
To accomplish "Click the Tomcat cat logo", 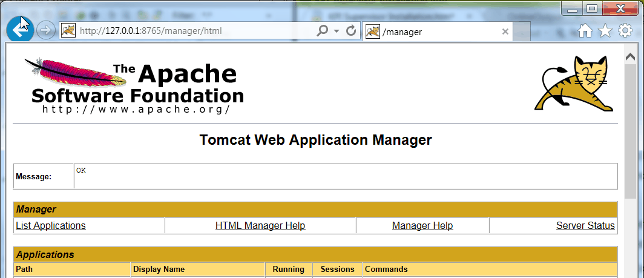I will click(x=574, y=84).
